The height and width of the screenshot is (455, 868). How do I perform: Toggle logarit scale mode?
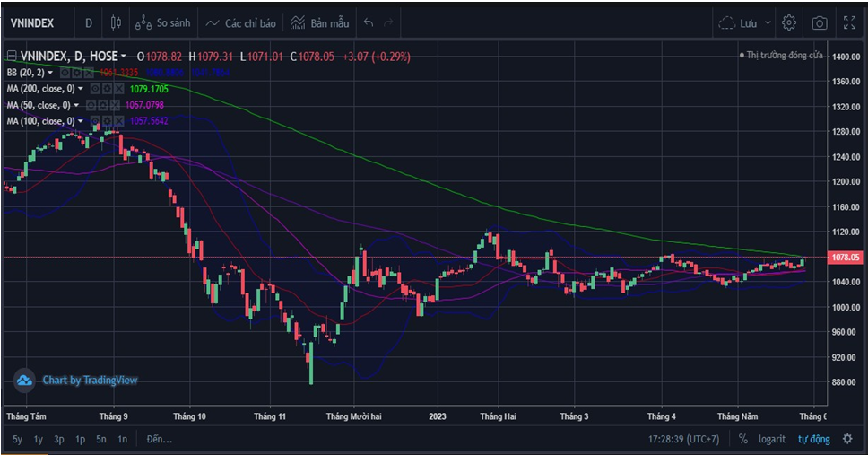[x=771, y=439]
